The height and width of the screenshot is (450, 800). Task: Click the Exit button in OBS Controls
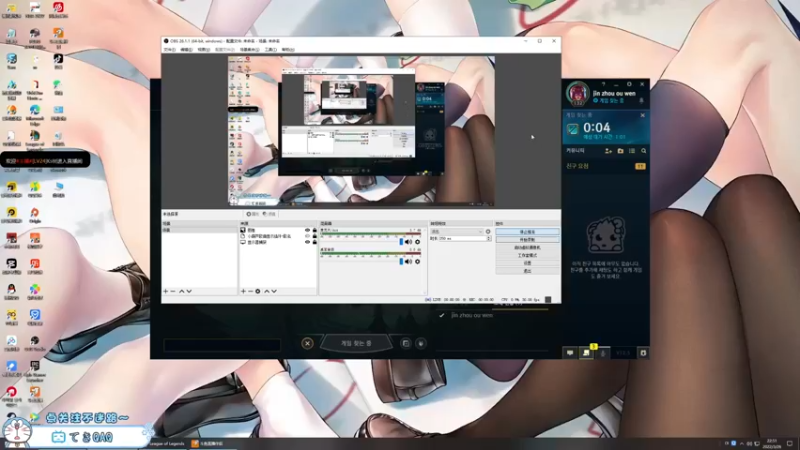click(527, 271)
